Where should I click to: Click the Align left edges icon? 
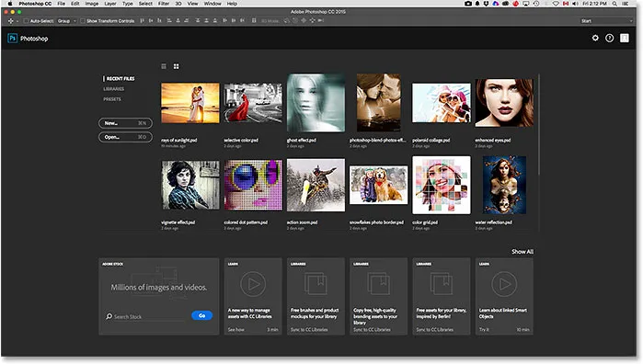(x=169, y=20)
